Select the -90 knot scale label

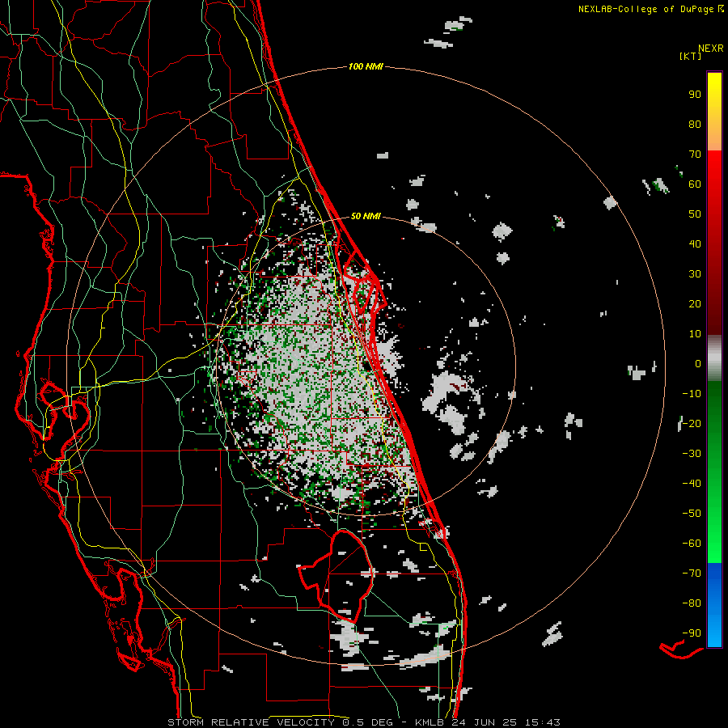(692, 633)
